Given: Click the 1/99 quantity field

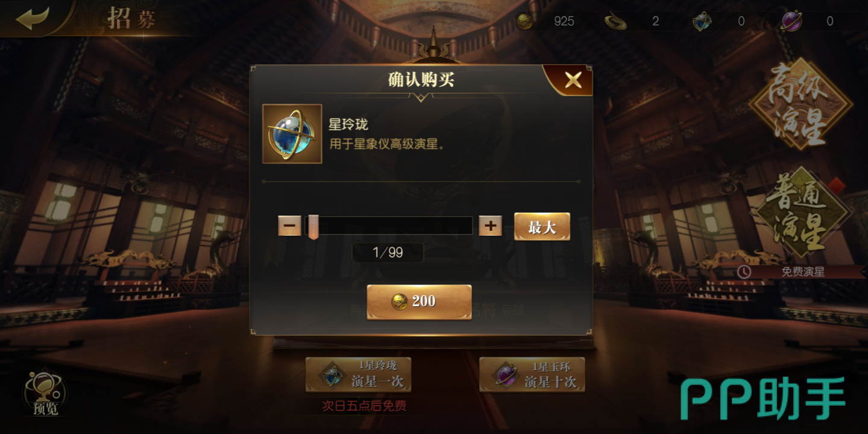Looking at the screenshot, I should 388,253.
